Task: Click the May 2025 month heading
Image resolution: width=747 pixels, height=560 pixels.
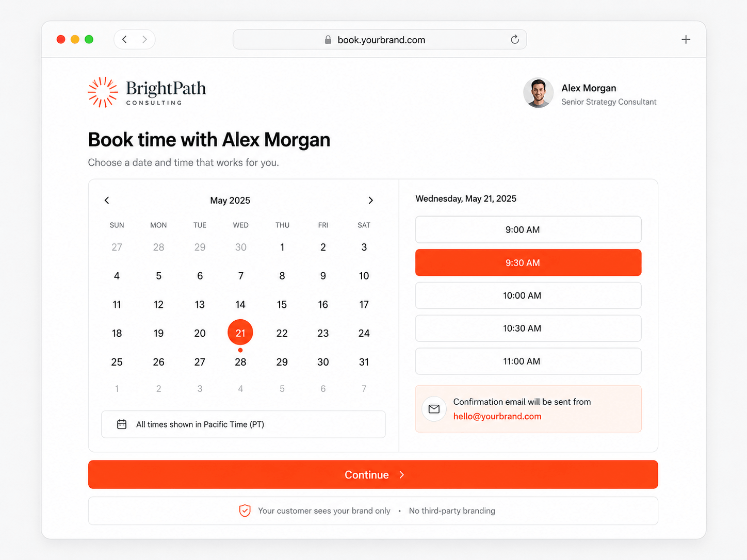Action: pyautogui.click(x=230, y=201)
